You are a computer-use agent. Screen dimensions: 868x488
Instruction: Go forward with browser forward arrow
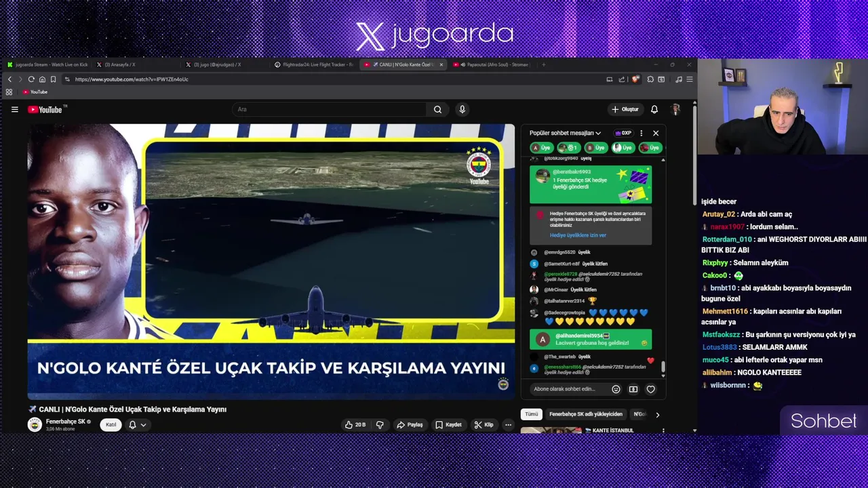click(20, 79)
